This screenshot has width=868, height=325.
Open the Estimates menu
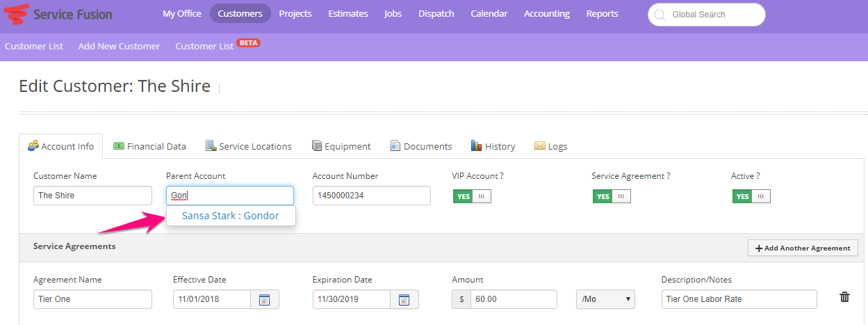(x=347, y=13)
